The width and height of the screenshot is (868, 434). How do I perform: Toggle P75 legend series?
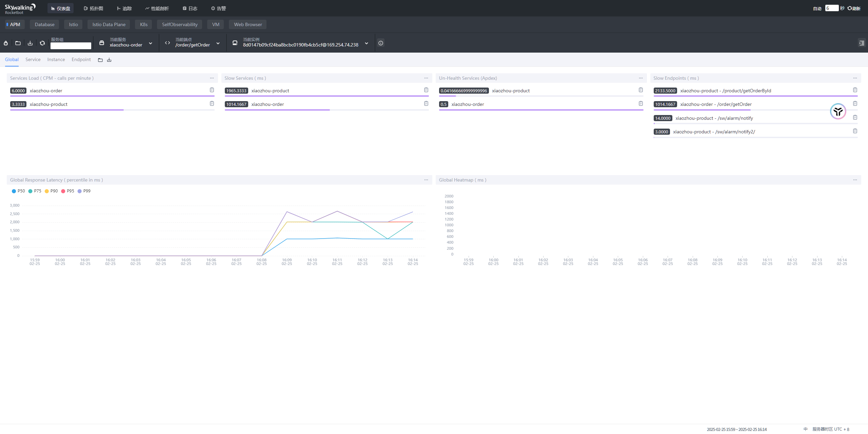(35, 191)
